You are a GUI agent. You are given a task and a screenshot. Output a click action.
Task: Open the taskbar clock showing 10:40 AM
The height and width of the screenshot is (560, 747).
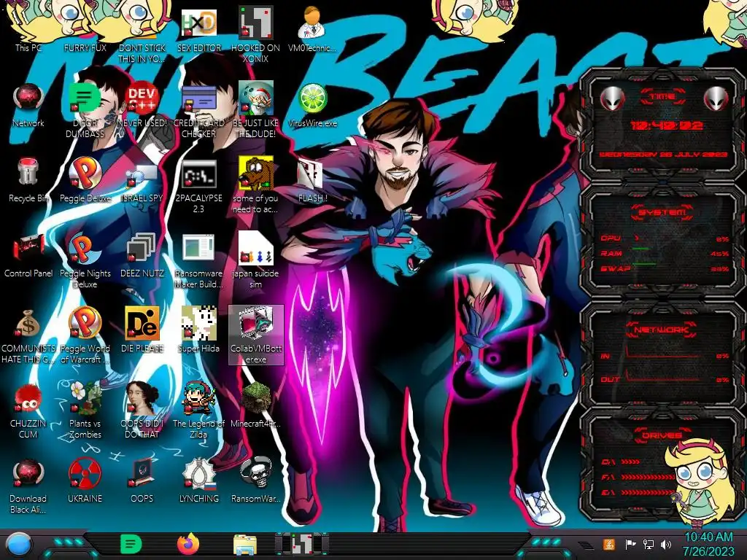point(708,544)
